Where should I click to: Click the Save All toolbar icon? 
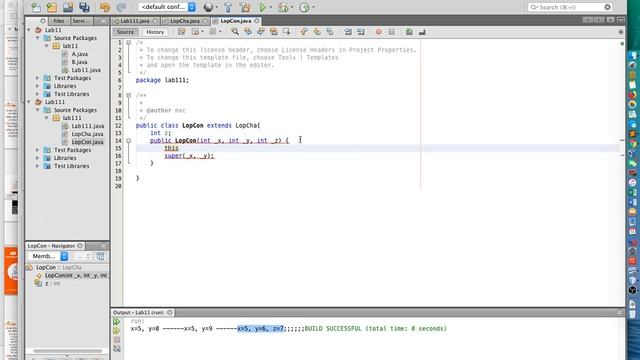click(84, 7)
